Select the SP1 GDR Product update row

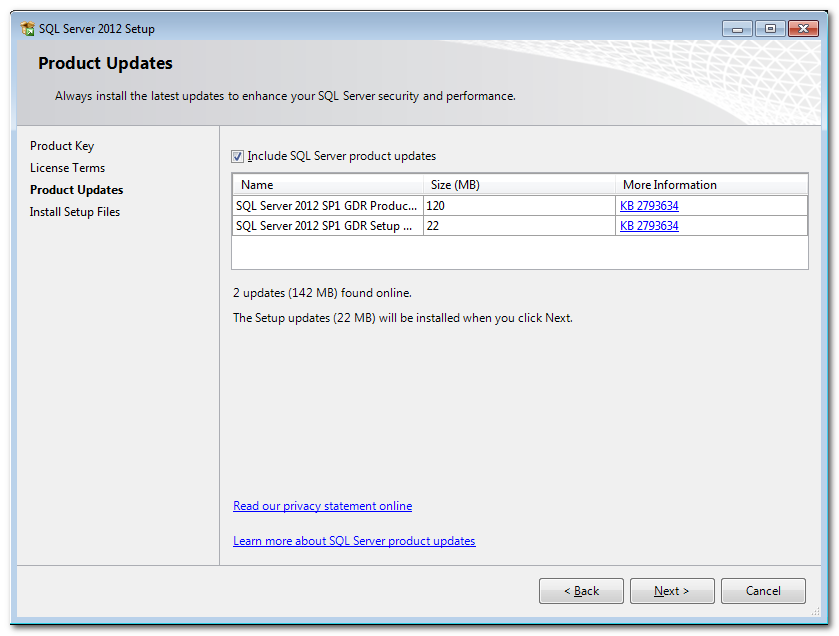[x=326, y=206]
